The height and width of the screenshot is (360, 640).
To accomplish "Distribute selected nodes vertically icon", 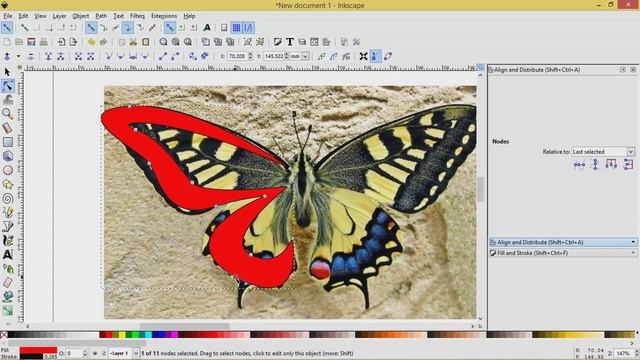I will click(628, 164).
